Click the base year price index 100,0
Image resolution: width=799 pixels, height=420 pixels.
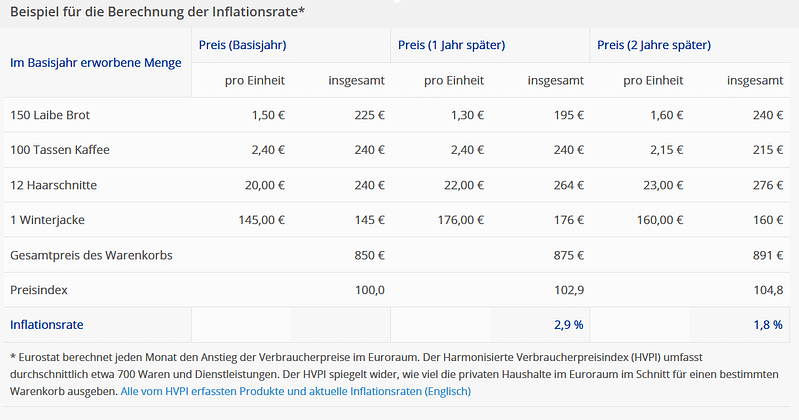(369, 290)
